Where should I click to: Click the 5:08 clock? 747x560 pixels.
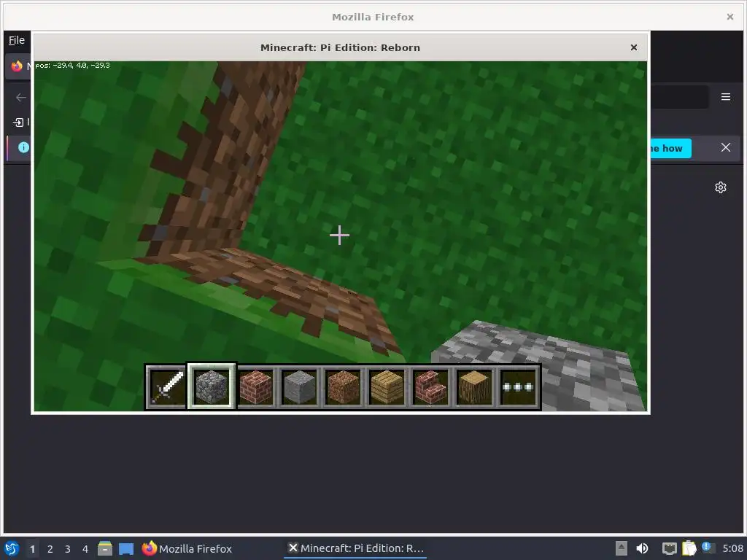click(732, 548)
